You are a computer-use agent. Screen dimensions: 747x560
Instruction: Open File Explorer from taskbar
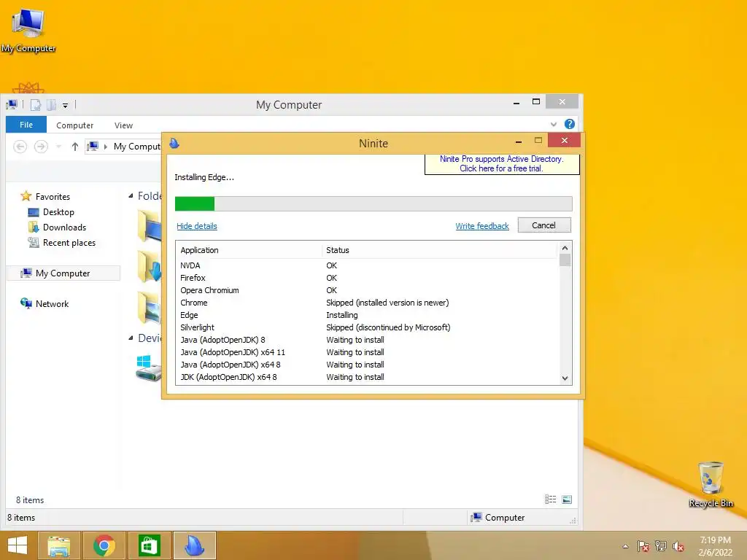tap(59, 545)
